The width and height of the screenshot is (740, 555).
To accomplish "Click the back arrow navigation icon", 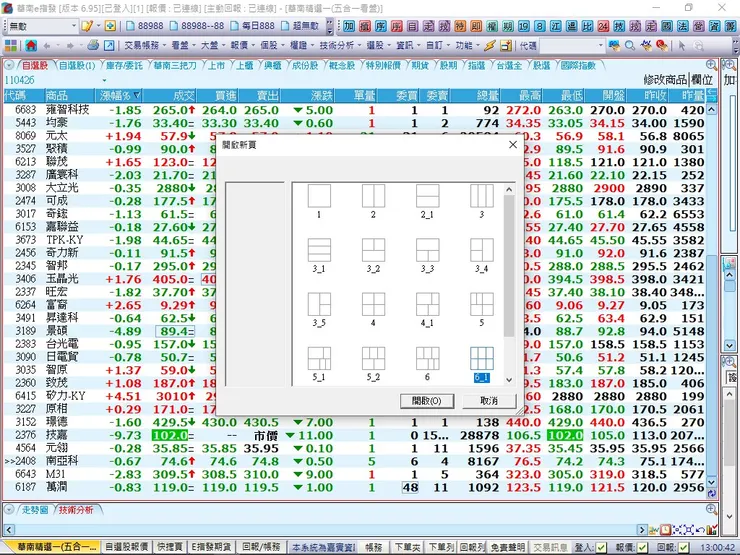I will pos(47,46).
